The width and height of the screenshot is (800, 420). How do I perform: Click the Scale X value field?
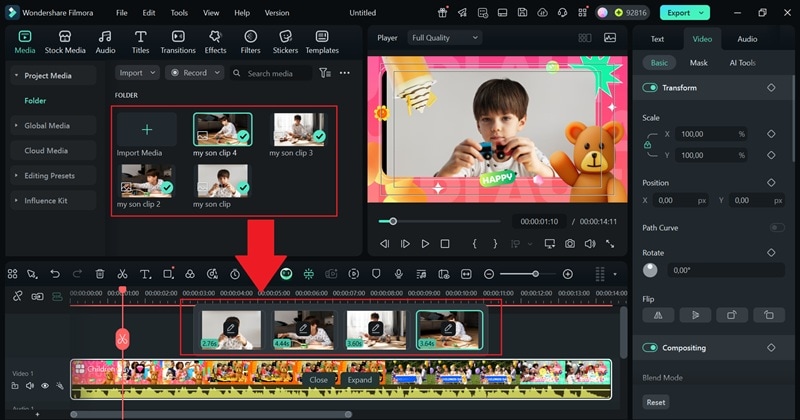click(711, 134)
